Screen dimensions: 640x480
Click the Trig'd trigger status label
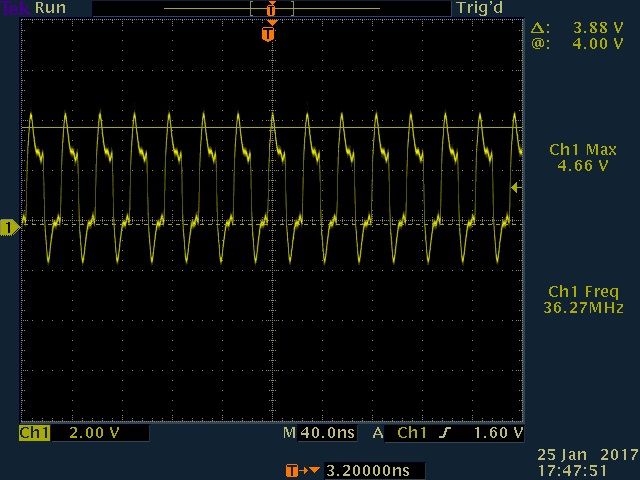(x=480, y=8)
